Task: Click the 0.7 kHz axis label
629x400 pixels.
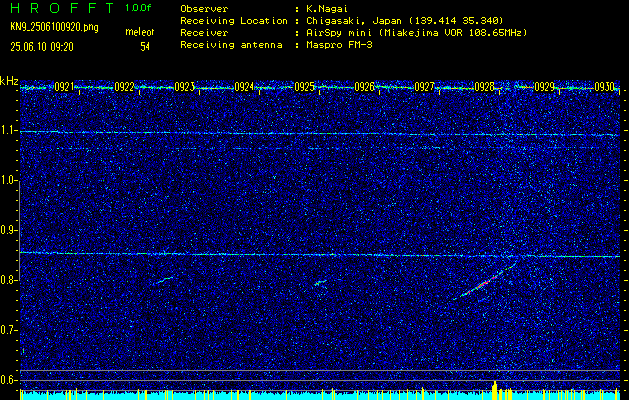Action: tap(9, 330)
